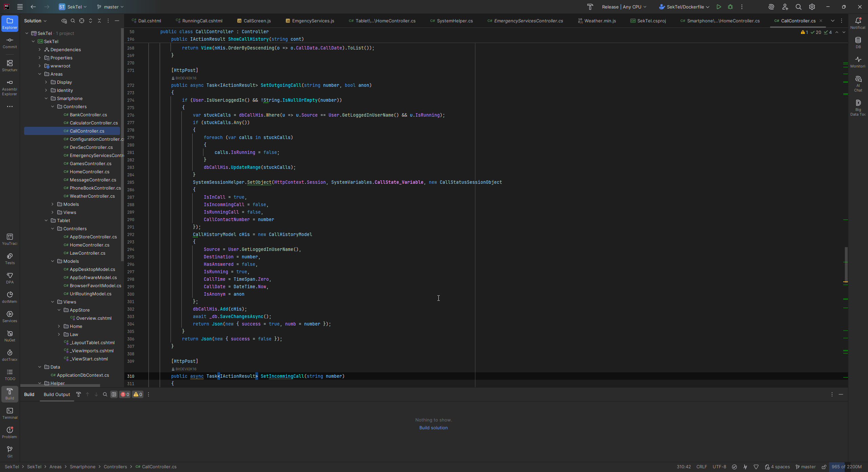Switch to the Build Output tab
Image resolution: width=868 pixels, height=472 pixels.
pos(57,394)
